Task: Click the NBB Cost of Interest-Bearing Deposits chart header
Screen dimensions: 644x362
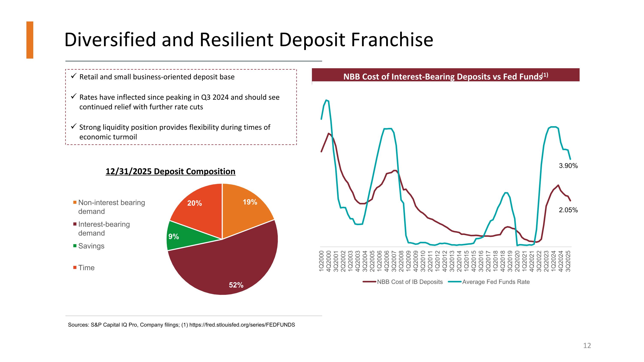Action: point(445,76)
